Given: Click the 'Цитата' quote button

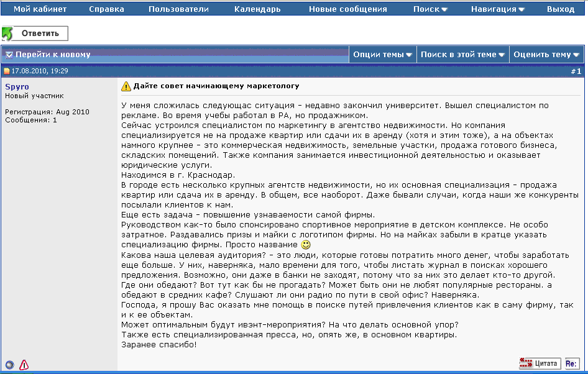Looking at the screenshot, I should coord(540,363).
